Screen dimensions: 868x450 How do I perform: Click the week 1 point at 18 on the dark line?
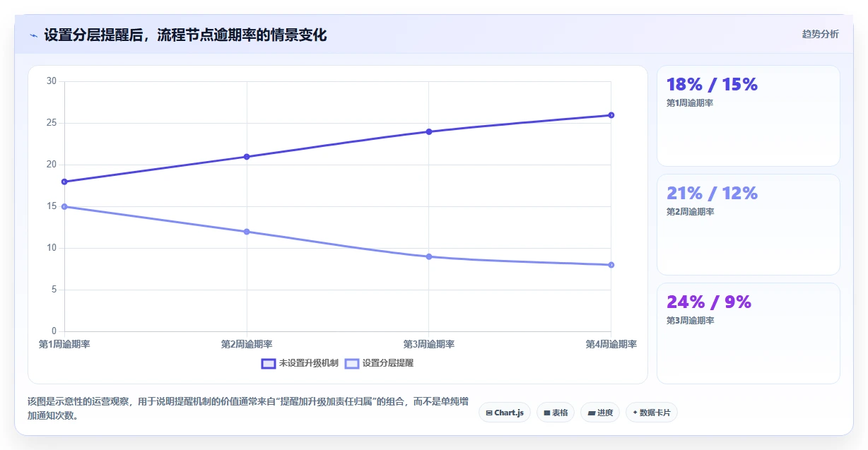pos(64,182)
